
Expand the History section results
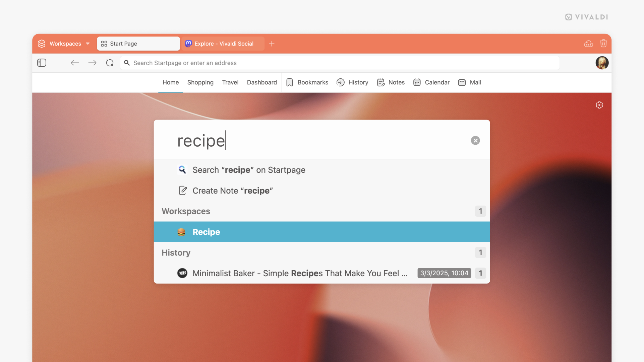pyautogui.click(x=480, y=252)
